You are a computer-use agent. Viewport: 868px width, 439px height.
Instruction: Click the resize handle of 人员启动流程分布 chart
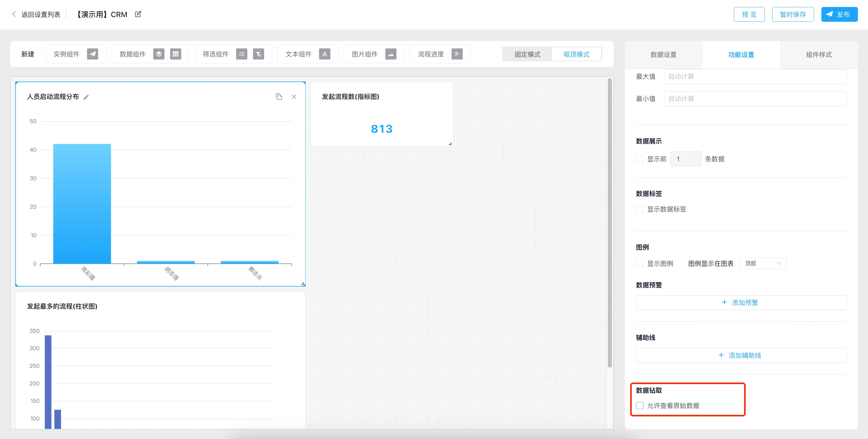(303, 283)
